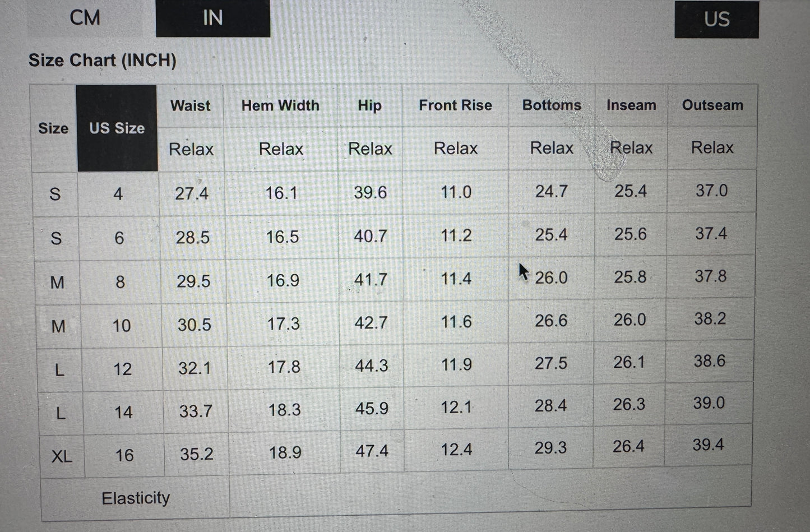Click waist value 27.4

point(192,193)
